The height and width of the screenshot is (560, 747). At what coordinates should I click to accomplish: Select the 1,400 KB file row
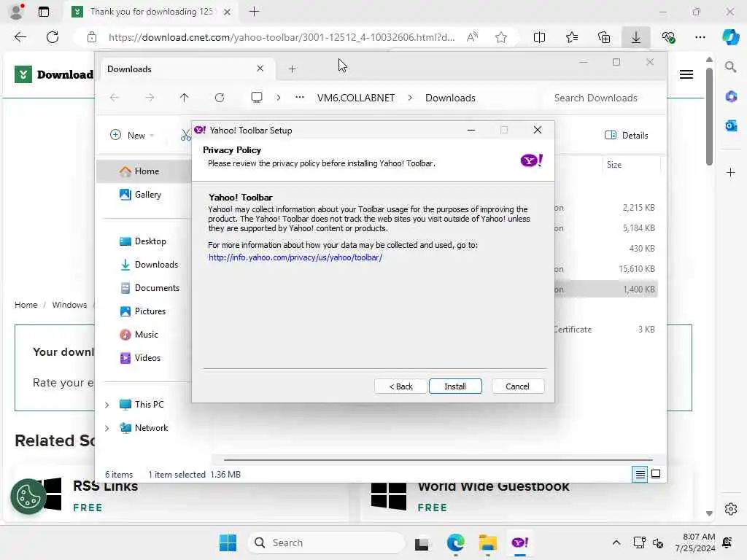606,289
